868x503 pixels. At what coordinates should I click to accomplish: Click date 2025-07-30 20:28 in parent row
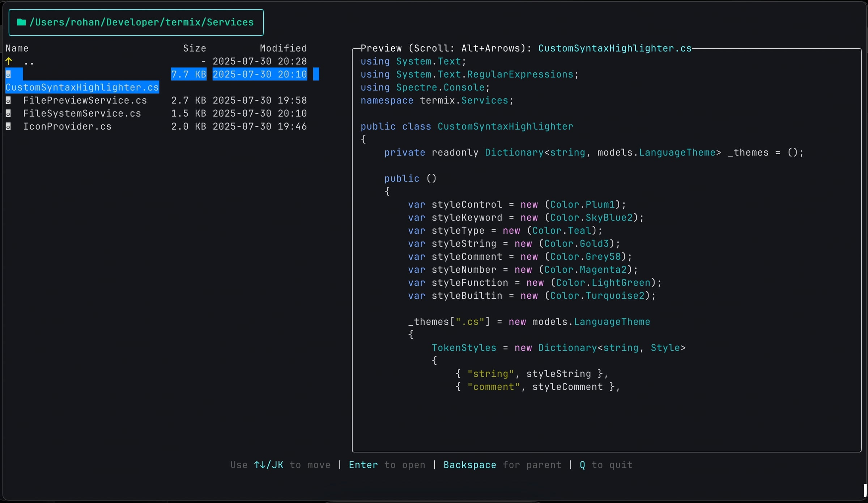(x=260, y=61)
